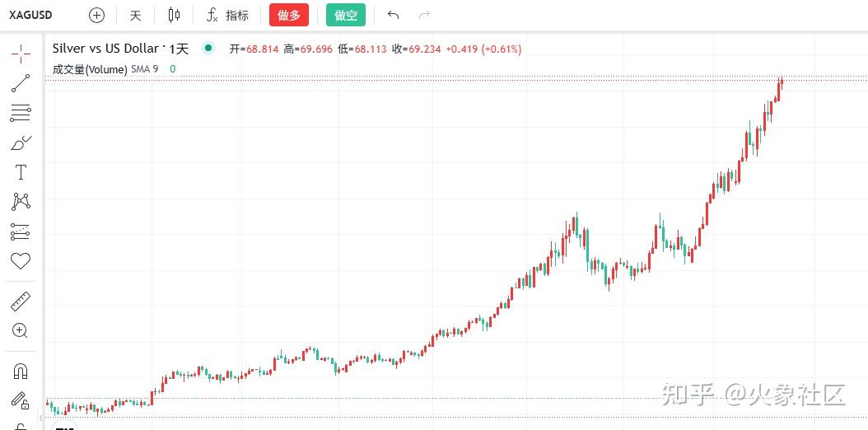Open the chart patterns tool

pos(21,202)
